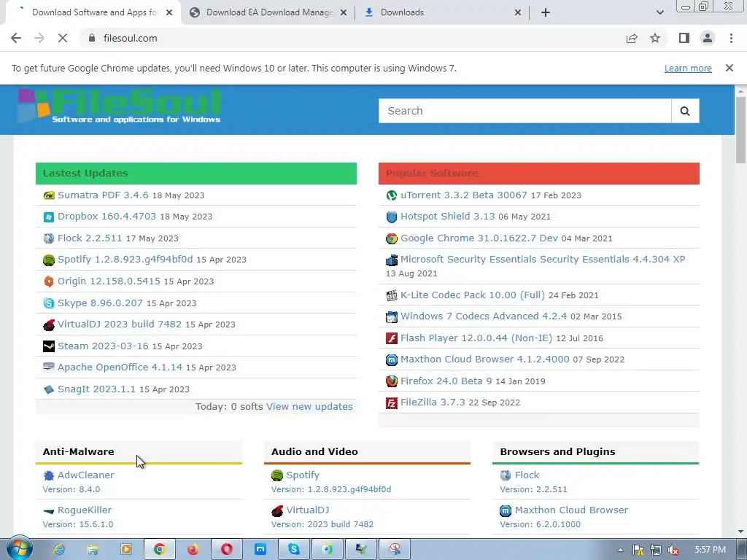Click the Dropbox icon in Lastest Updates
The image size is (747, 560).
[49, 217]
